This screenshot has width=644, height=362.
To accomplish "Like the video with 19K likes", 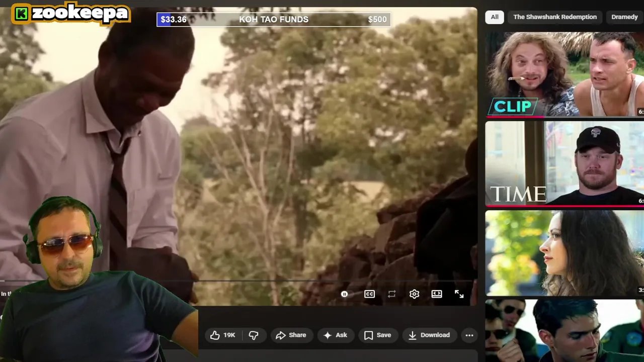I will coord(223,335).
